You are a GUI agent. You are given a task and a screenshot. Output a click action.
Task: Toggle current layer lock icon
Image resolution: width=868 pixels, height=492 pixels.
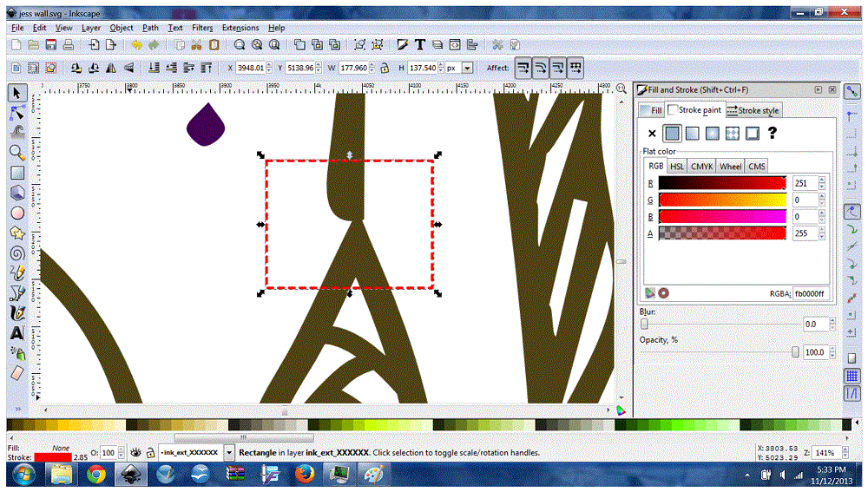click(x=150, y=453)
